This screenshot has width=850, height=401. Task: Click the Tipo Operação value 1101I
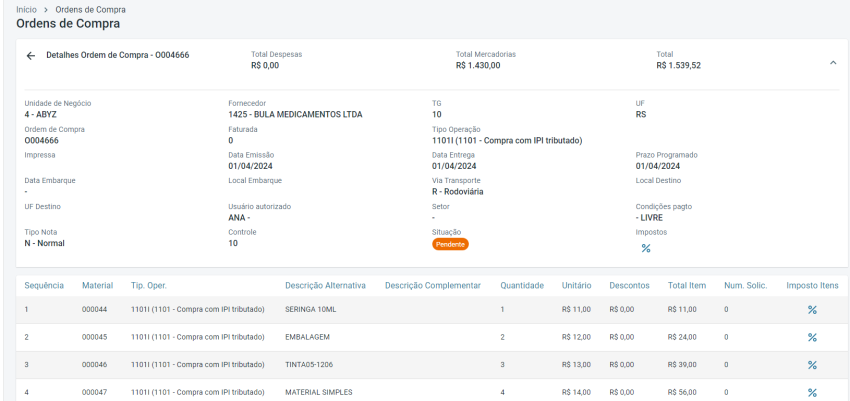pos(507,140)
